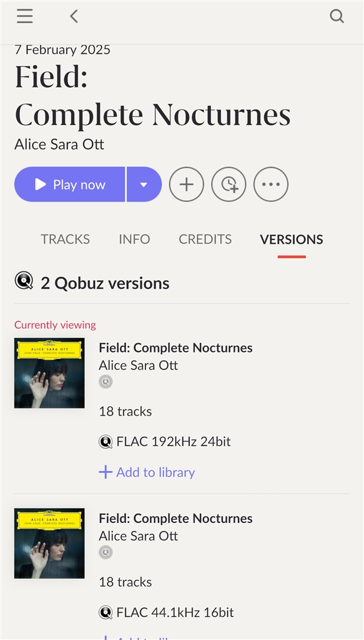Open artist Alice Sara Ott under album title

(59, 144)
